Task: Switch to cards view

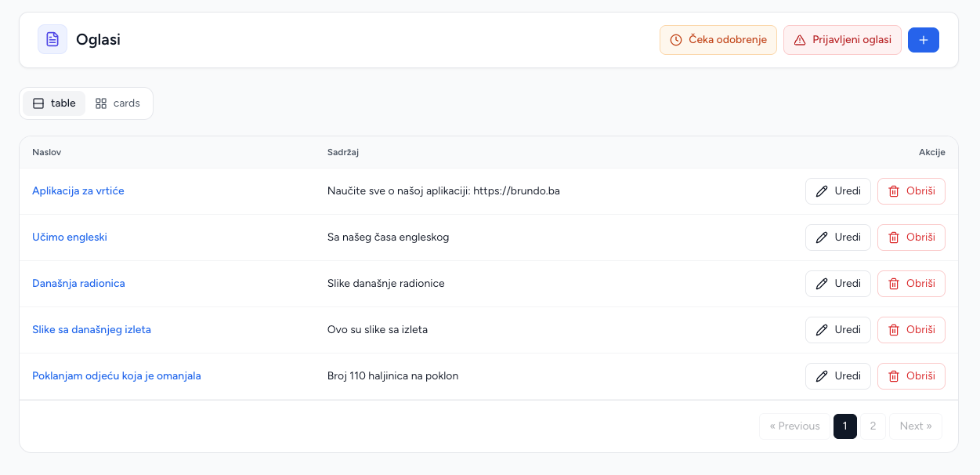Action: coord(118,103)
